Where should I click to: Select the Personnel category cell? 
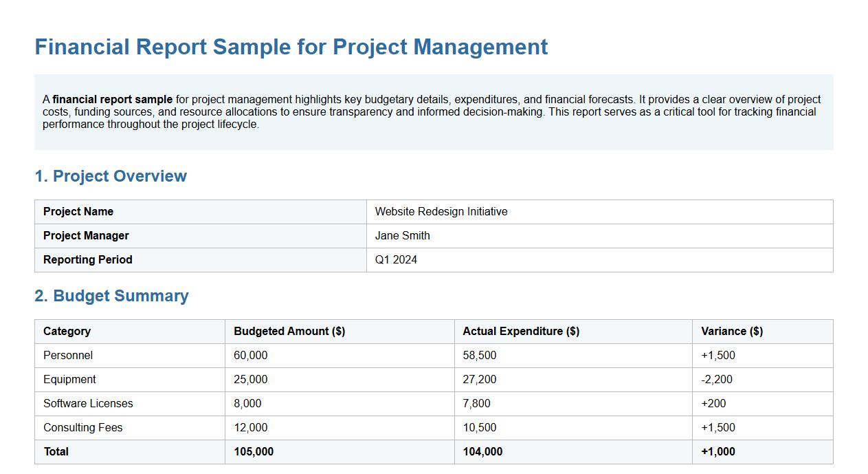(x=67, y=355)
